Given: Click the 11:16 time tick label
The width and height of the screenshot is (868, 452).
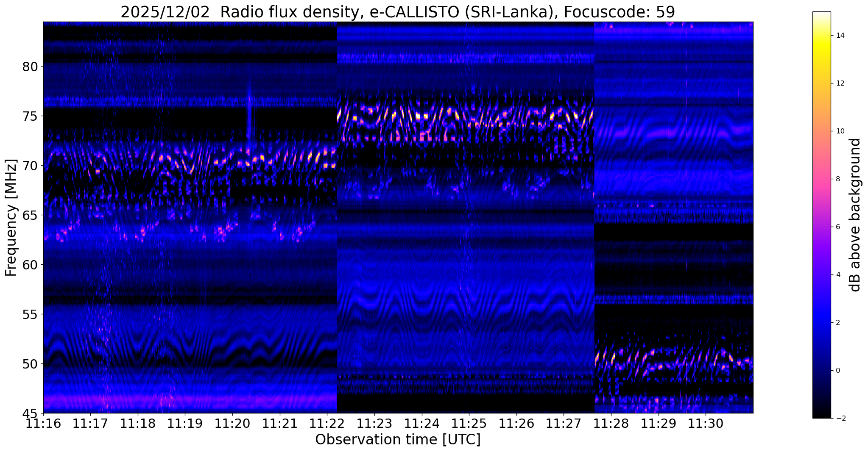Looking at the screenshot, I should pos(44,423).
